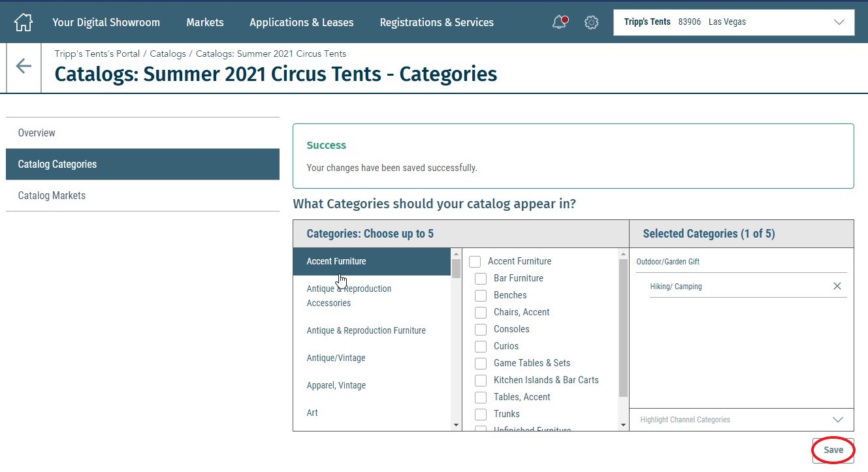The width and height of the screenshot is (868, 472).
Task: Follow the Catalogs breadcrumb link
Action: [x=168, y=54]
